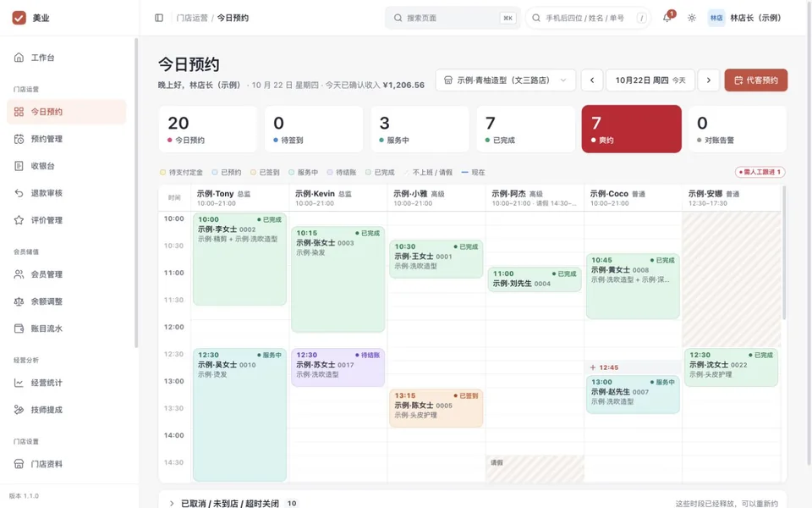Click 代客预约 button
The width and height of the screenshot is (812, 508).
tap(755, 80)
